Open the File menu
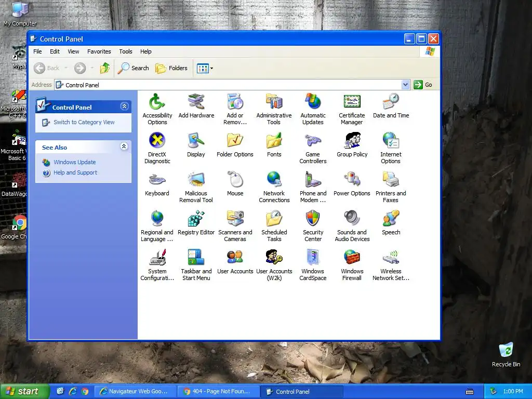 [x=37, y=51]
